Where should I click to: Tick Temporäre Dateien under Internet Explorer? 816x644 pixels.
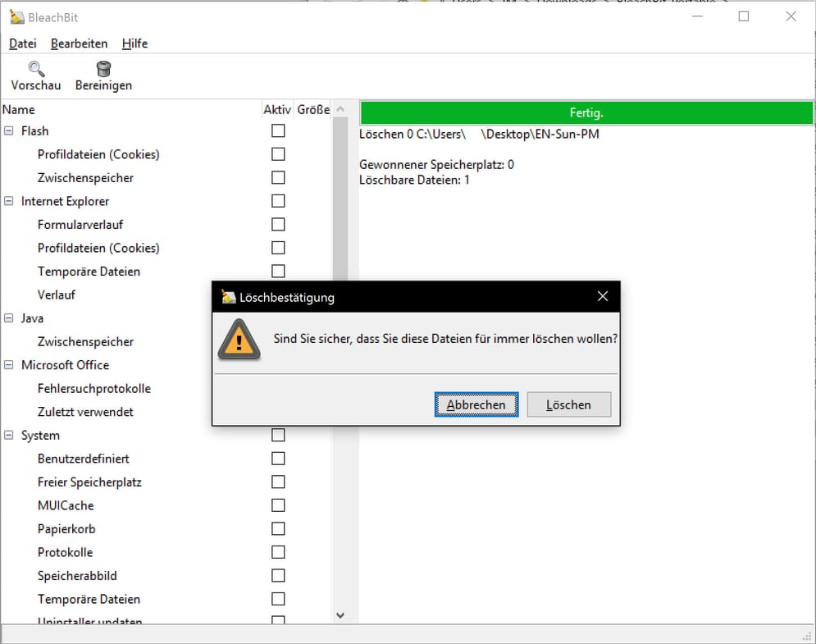coord(278,272)
